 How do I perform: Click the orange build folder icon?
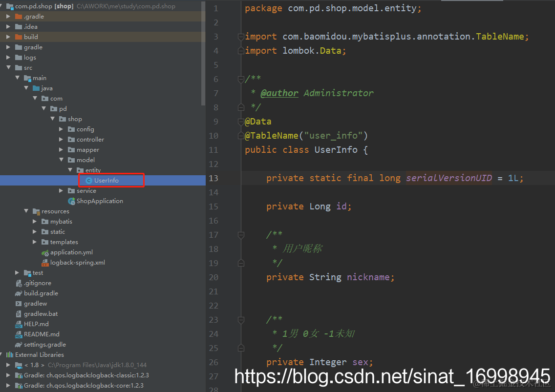[x=19, y=37]
